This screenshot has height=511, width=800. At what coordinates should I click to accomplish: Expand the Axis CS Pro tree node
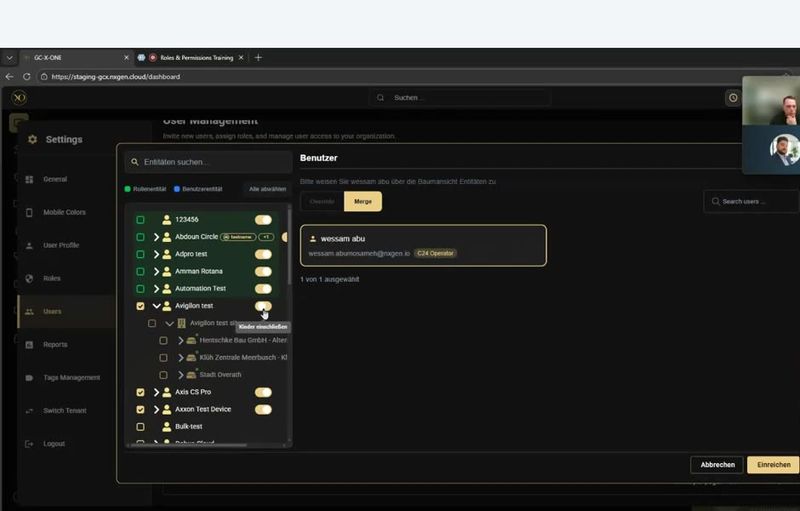point(156,392)
